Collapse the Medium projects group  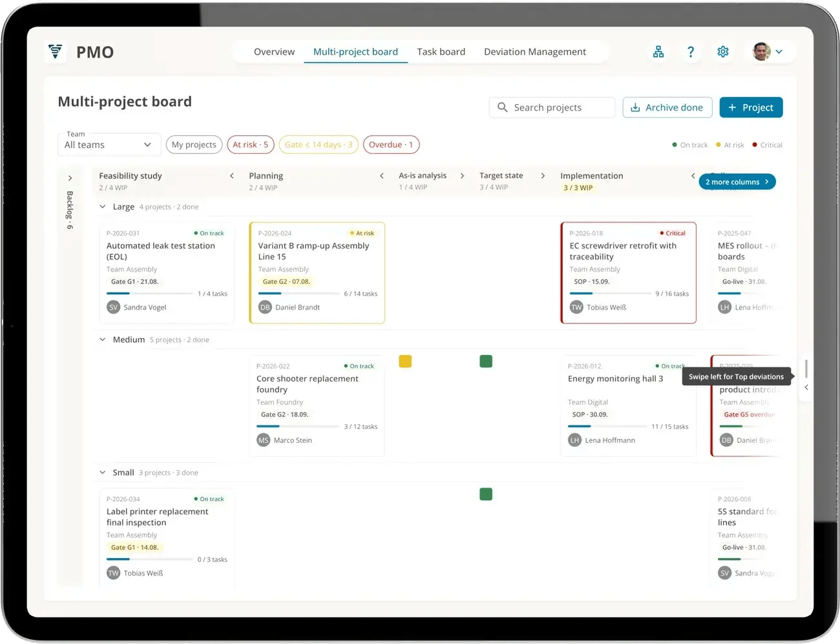click(x=103, y=339)
